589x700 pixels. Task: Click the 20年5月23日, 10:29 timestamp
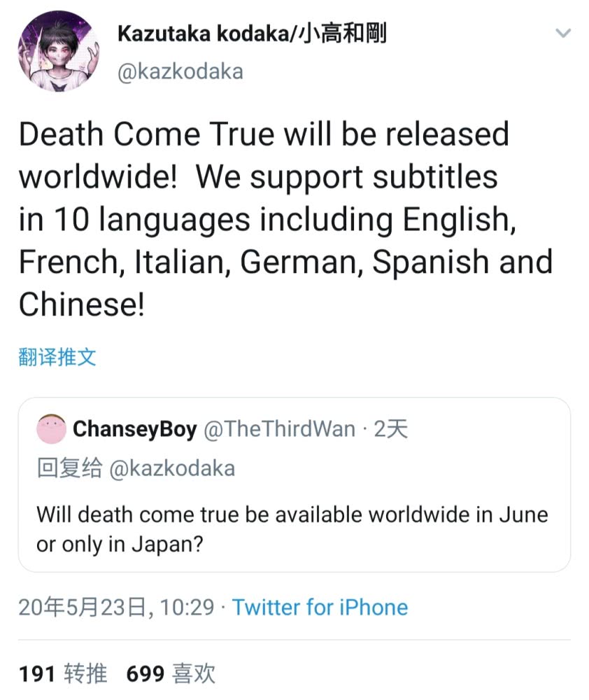pyautogui.click(x=116, y=607)
